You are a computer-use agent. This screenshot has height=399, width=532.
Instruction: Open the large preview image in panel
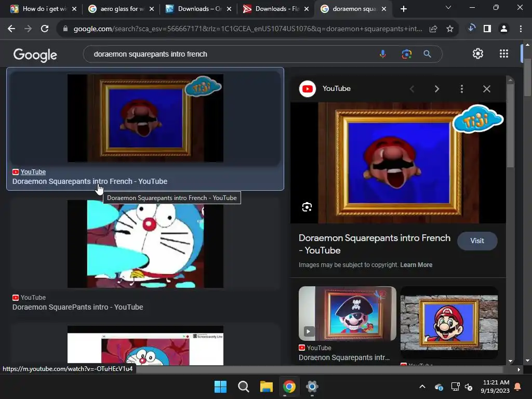click(x=398, y=163)
